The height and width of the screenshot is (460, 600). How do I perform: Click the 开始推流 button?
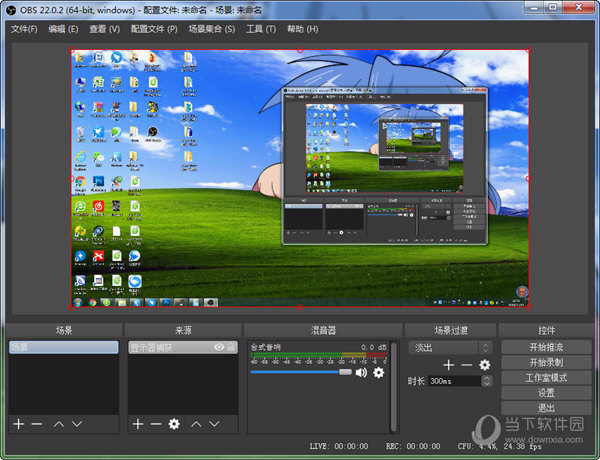(546, 347)
